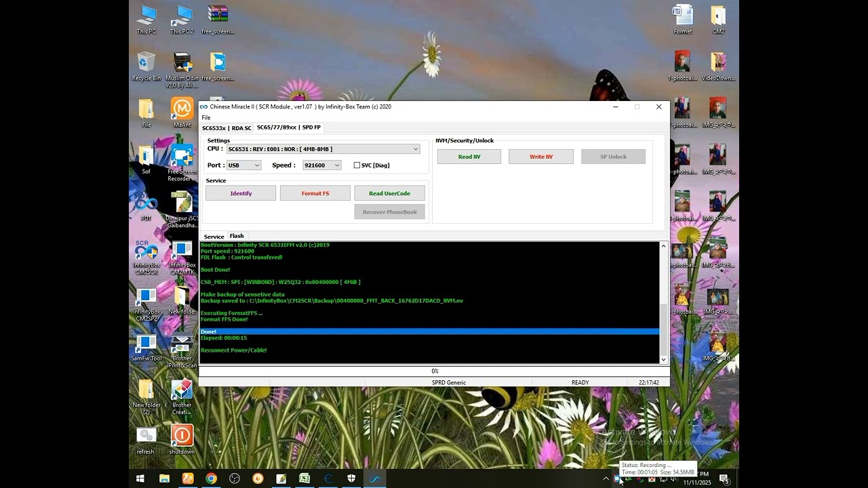This screenshot has width=868, height=488.
Task: Open the CM2 folder on desktop
Action: pos(718,20)
